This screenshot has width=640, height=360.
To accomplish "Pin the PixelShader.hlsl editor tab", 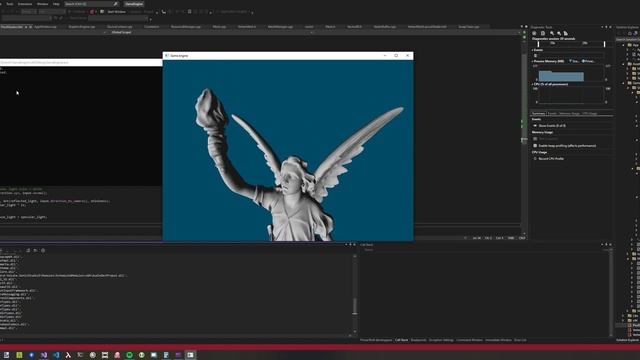I will 26,27.
